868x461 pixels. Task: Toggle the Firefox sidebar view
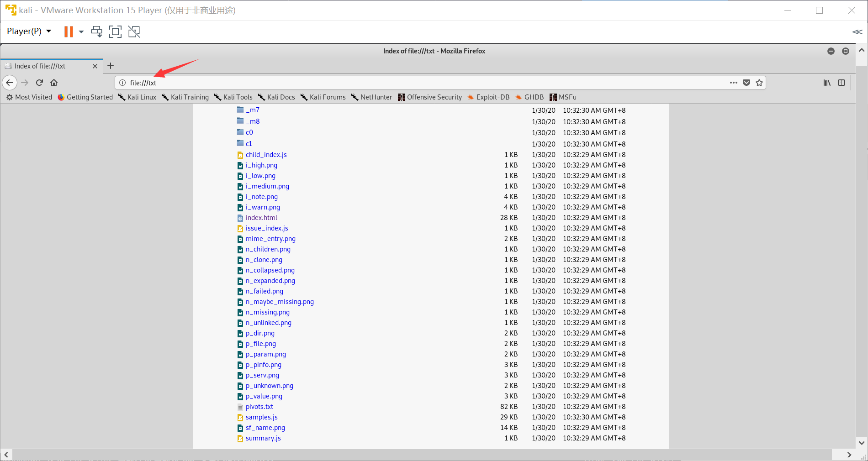tap(842, 83)
